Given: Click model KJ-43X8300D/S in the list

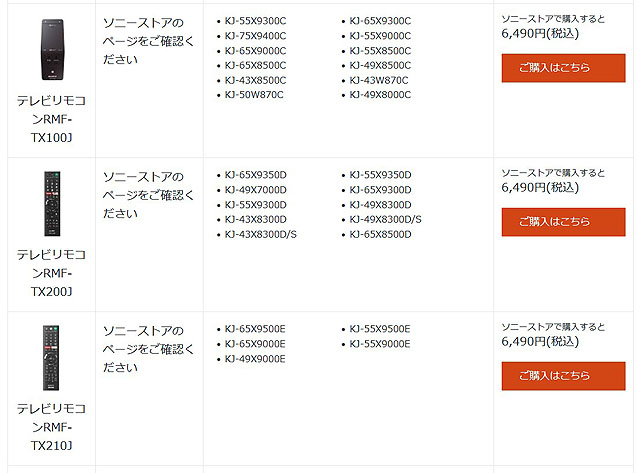Looking at the screenshot, I should tap(261, 234).
